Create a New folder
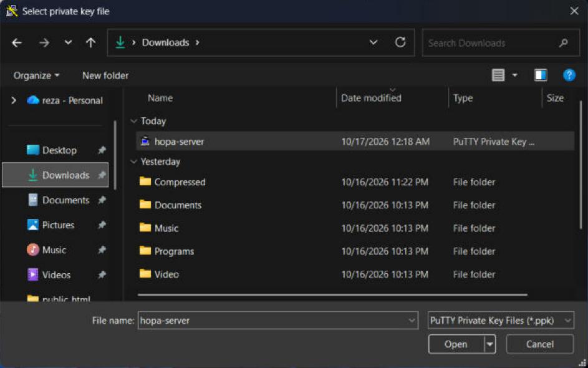The image size is (588, 368). click(105, 75)
